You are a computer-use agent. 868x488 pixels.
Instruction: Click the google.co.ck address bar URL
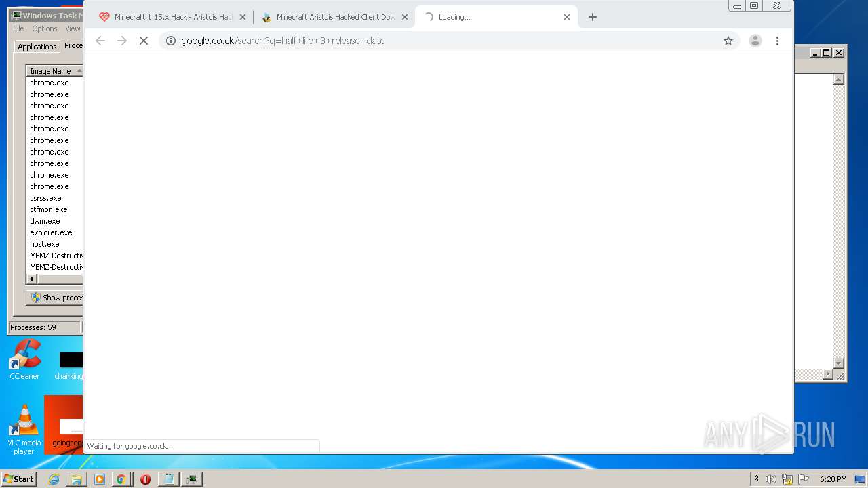pyautogui.click(x=283, y=41)
